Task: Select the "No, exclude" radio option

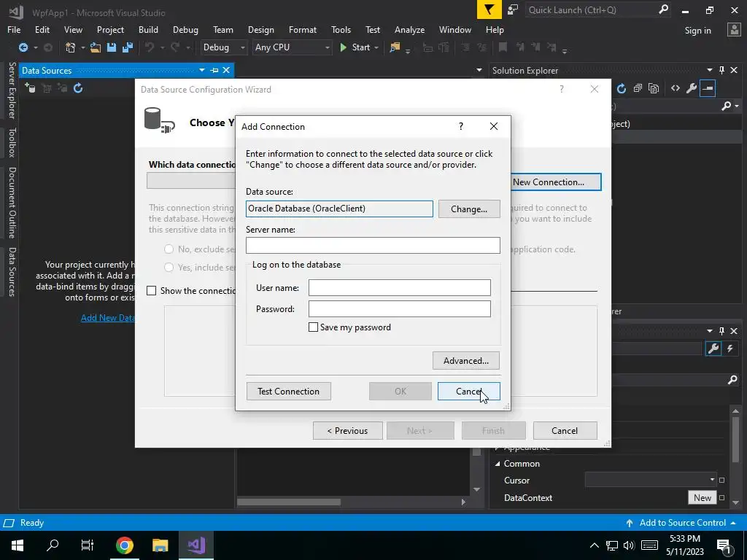Action: point(169,249)
